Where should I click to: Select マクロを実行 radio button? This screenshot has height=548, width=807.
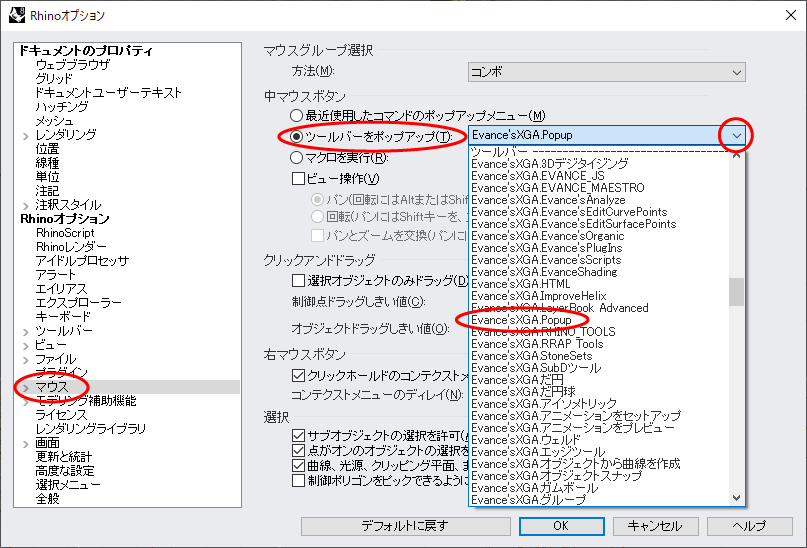[296, 157]
